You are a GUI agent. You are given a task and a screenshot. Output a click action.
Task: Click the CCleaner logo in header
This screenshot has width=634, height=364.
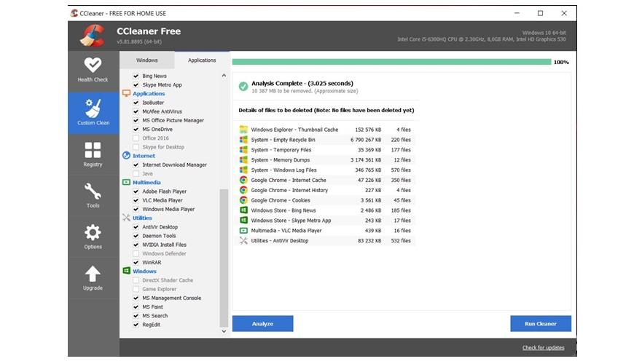click(x=93, y=36)
